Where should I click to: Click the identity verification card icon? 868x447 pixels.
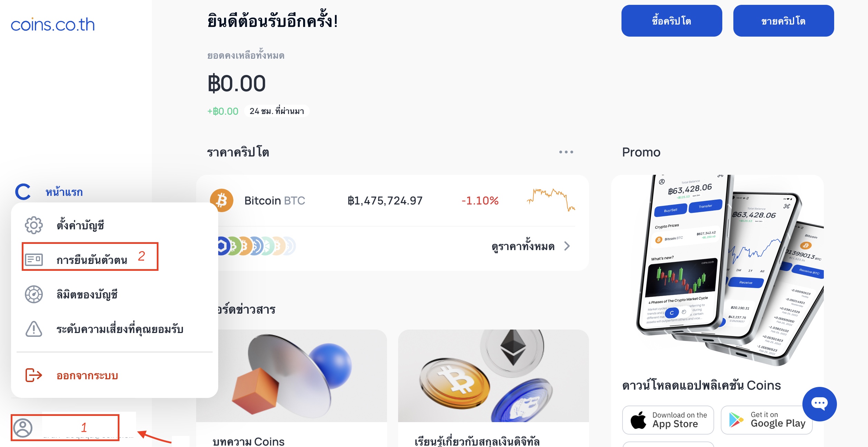coord(34,259)
